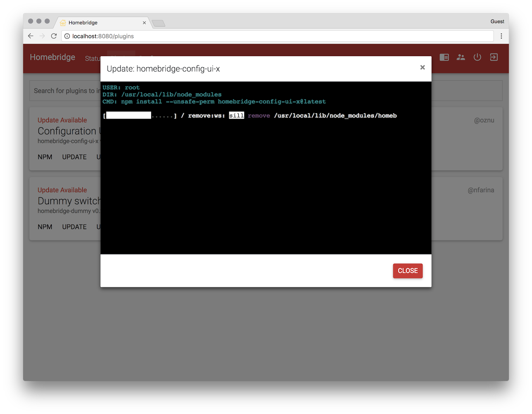Open the browser three-dot menu

point(501,36)
